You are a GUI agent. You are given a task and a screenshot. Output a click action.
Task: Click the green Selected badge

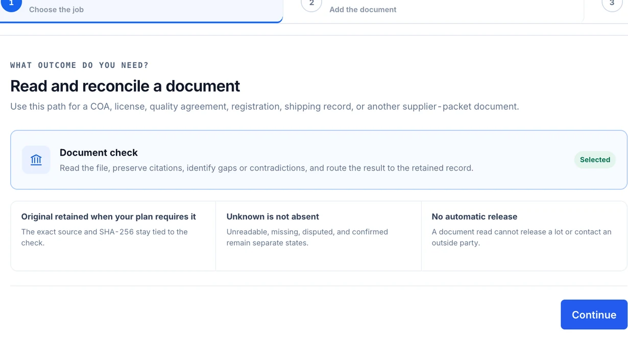coord(595,160)
